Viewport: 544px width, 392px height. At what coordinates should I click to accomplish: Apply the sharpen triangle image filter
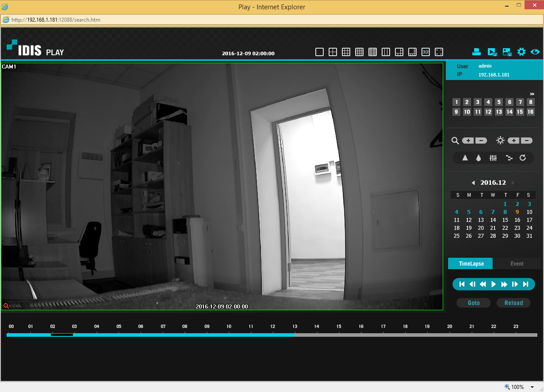click(465, 158)
